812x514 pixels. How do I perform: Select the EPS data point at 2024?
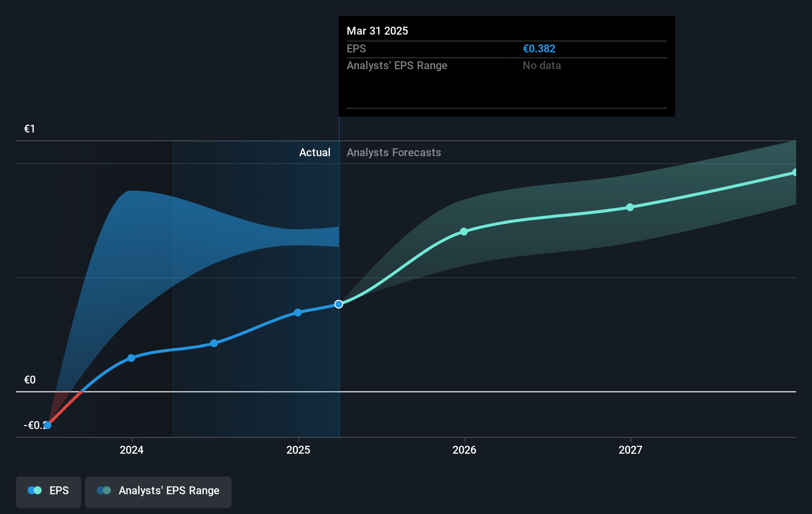tap(131, 358)
